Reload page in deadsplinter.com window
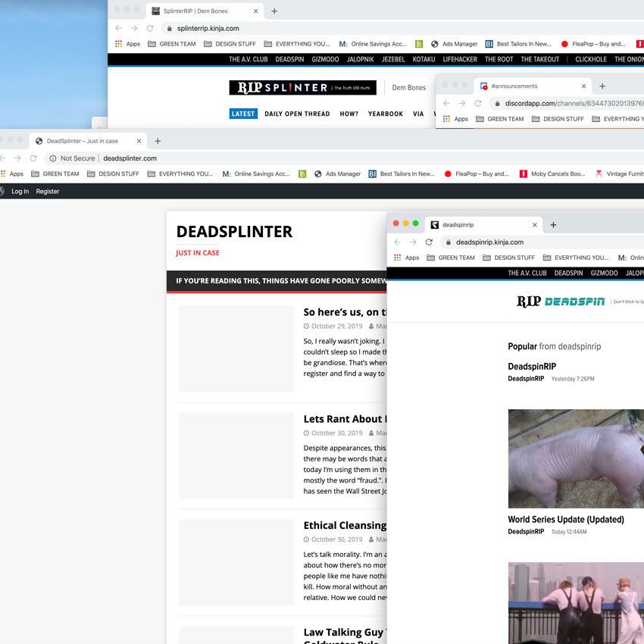 33,158
